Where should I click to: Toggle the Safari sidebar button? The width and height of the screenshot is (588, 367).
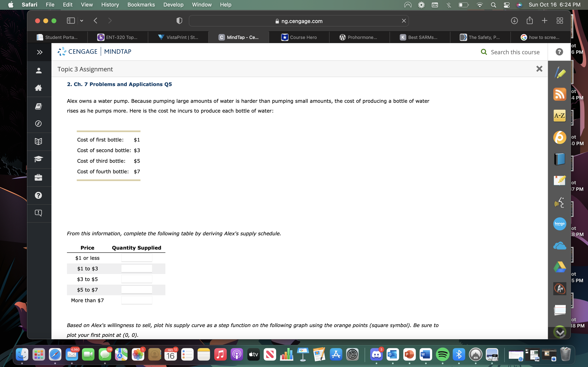pos(70,21)
